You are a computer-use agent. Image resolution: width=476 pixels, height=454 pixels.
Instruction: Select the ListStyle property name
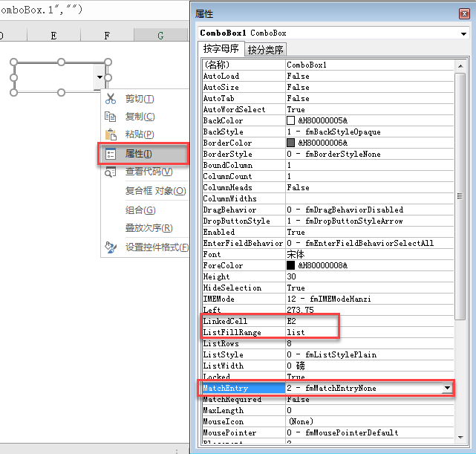[x=223, y=354]
